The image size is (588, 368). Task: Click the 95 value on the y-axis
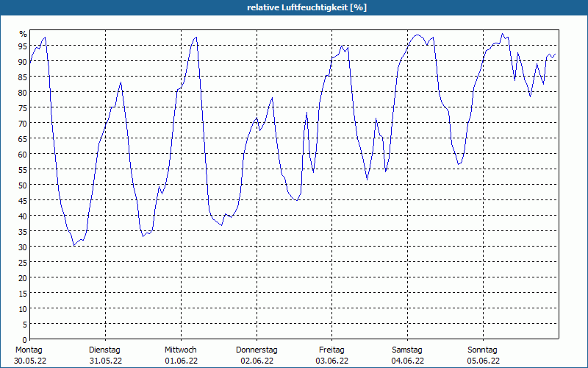23,46
